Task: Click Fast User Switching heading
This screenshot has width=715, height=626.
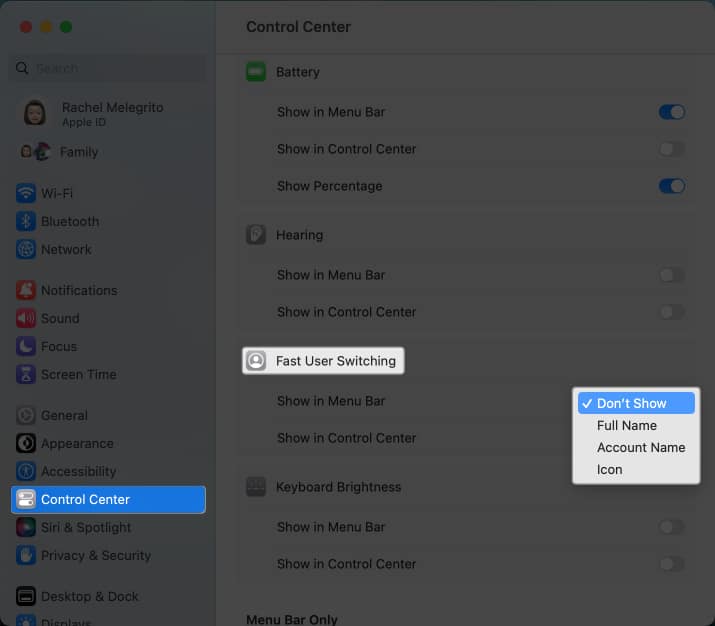Action: pos(336,361)
